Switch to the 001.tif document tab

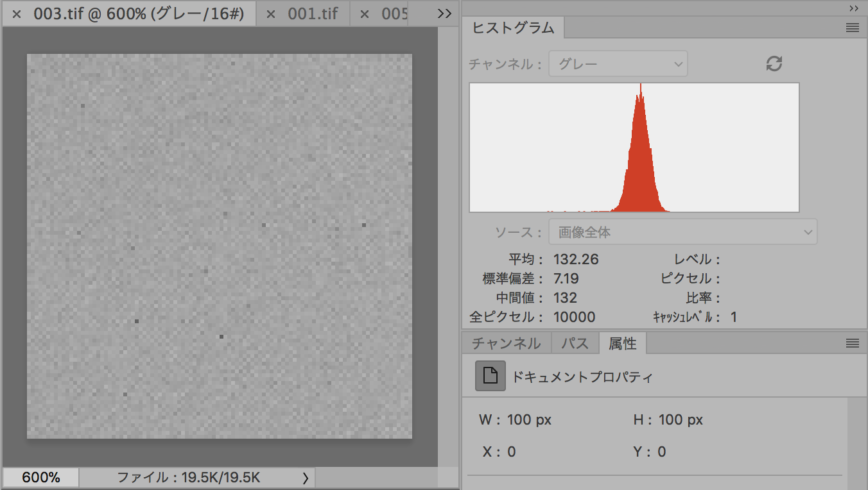point(313,14)
